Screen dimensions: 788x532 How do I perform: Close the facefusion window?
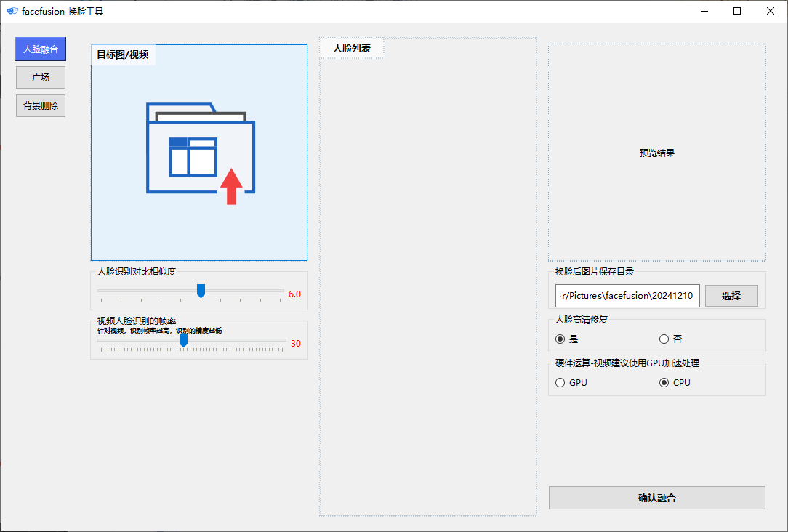770,11
